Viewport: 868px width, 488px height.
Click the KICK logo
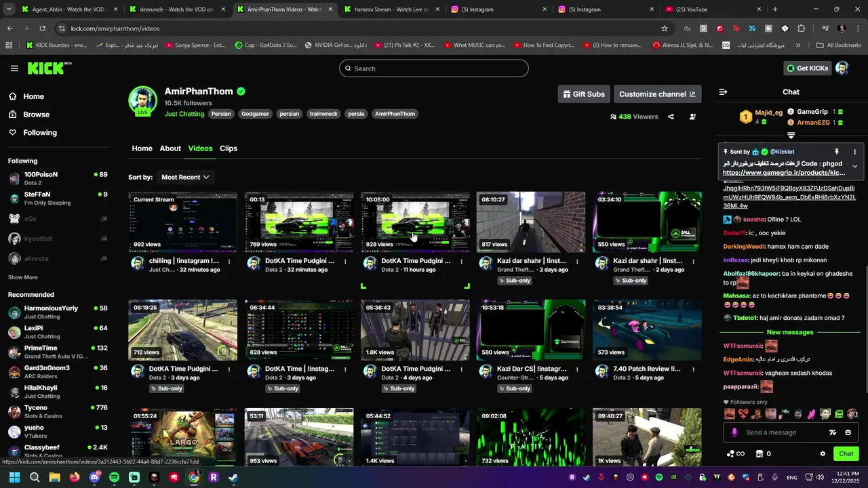tap(49, 68)
